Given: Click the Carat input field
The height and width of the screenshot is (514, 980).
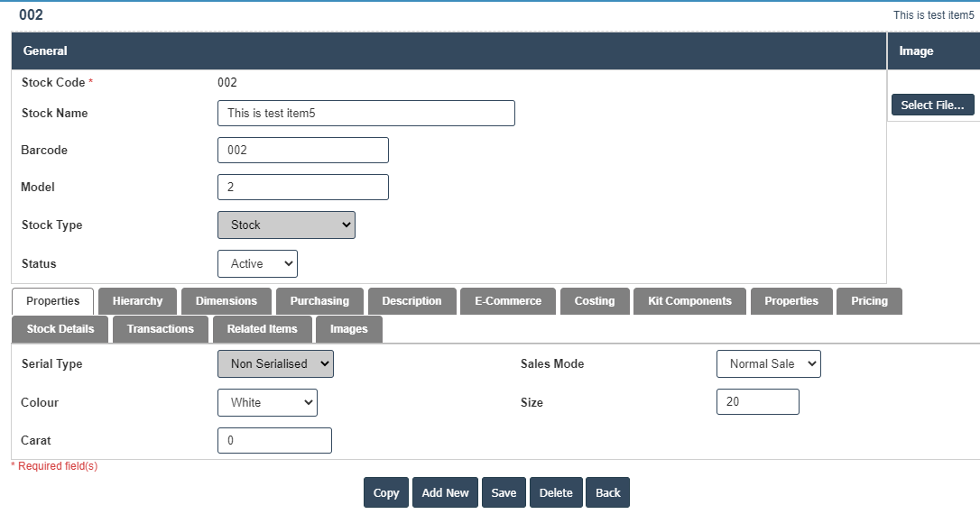Looking at the screenshot, I should 274,441.
